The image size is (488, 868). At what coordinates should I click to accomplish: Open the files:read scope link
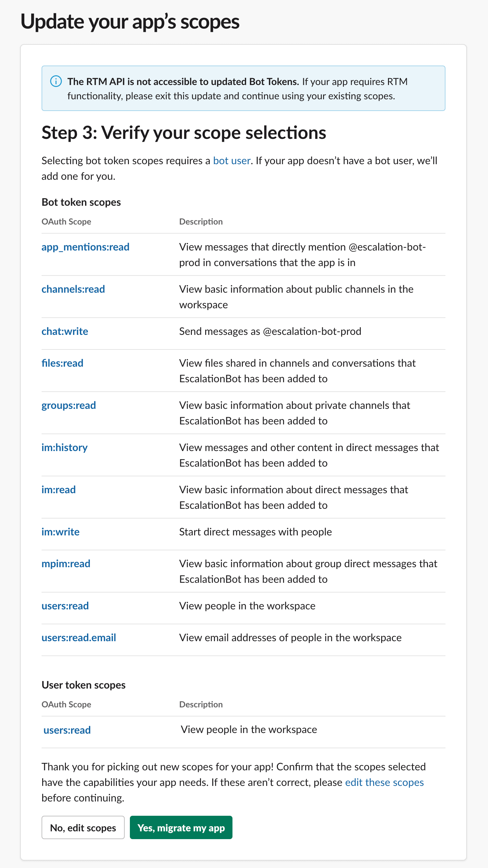[62, 363]
